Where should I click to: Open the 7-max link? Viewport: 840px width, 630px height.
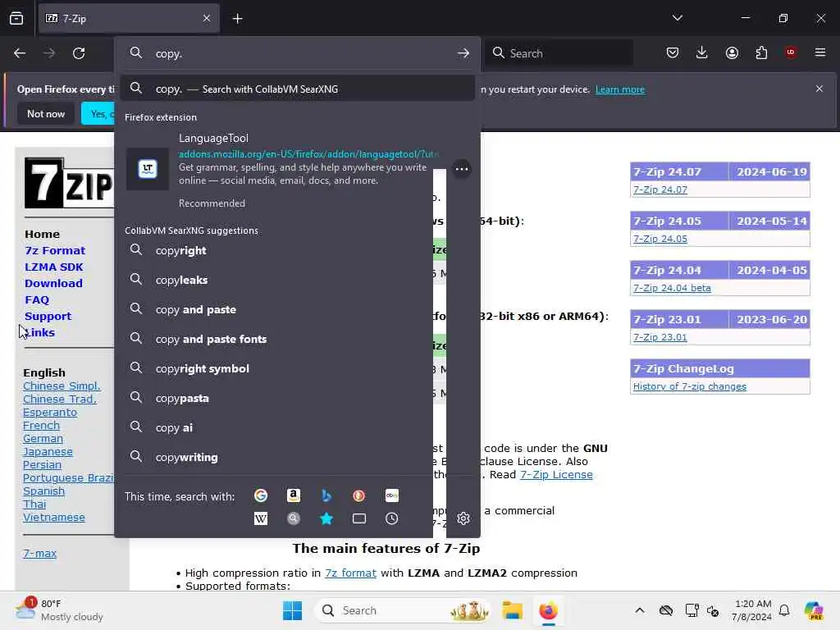pyautogui.click(x=39, y=554)
